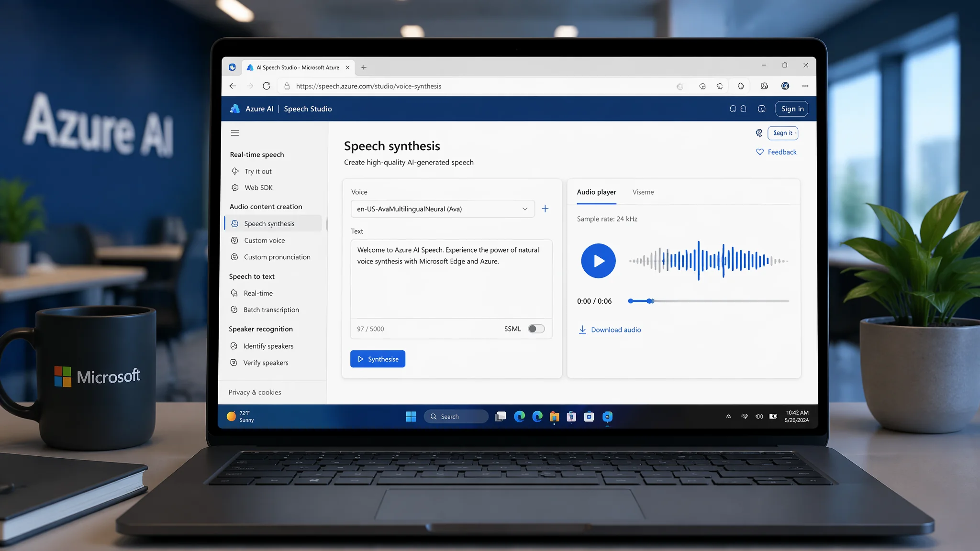Close the AI Speech Studio browser tab
The image size is (980, 551).
347,67
